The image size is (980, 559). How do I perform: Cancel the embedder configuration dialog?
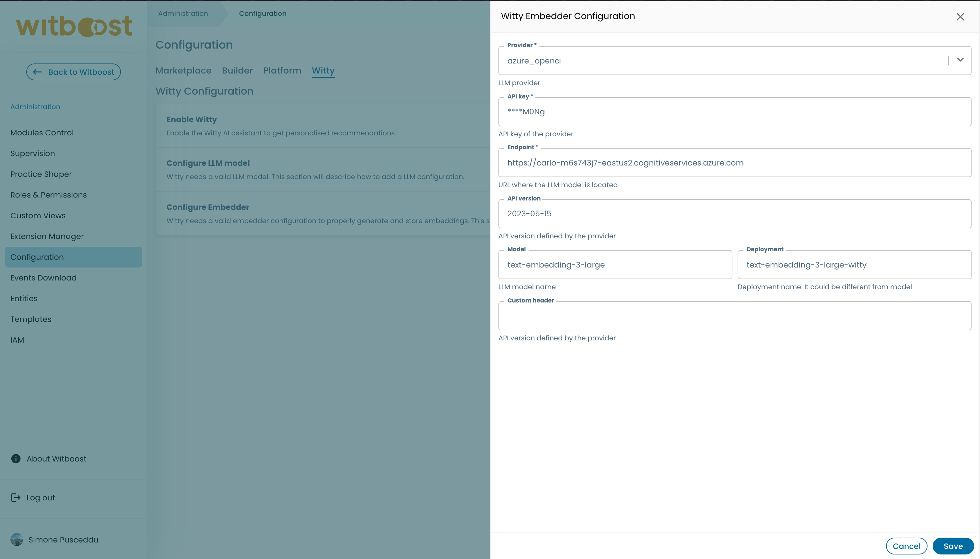tap(906, 546)
